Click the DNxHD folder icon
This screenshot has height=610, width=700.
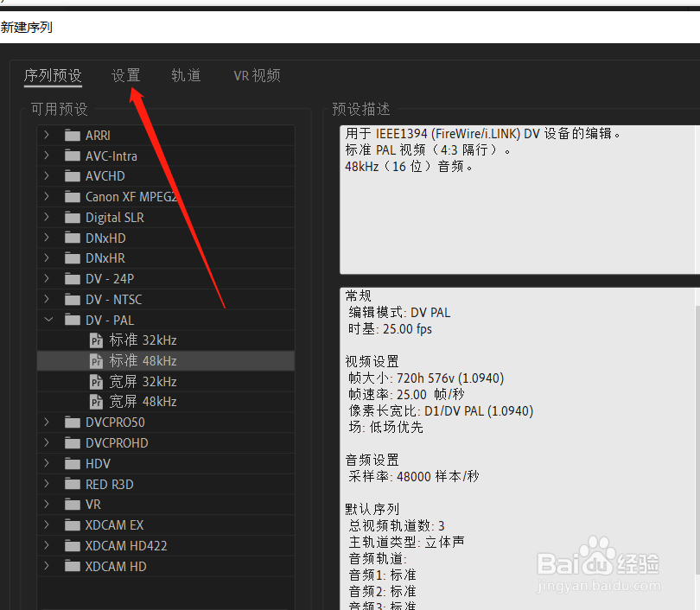[x=73, y=238]
